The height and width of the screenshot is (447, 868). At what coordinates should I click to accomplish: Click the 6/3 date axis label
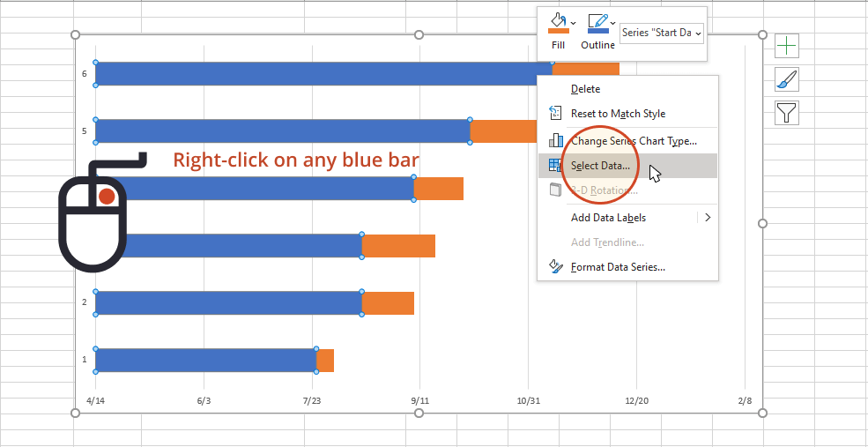pos(204,400)
